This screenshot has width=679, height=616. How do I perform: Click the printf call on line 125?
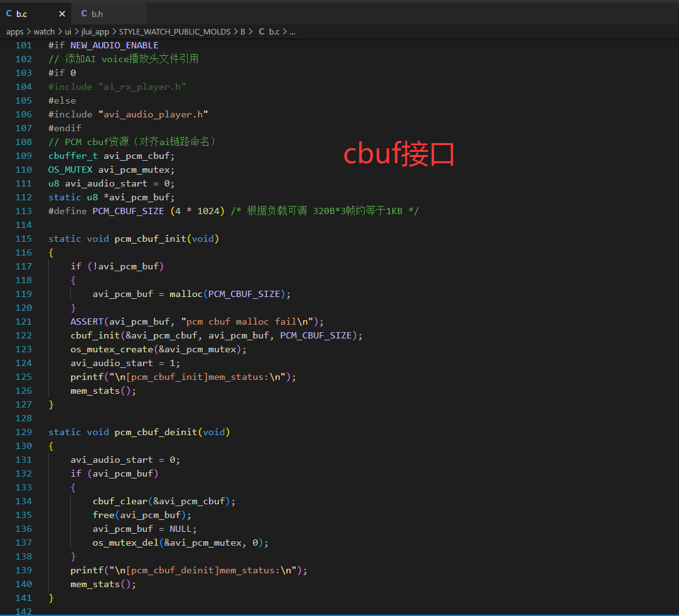(87, 377)
